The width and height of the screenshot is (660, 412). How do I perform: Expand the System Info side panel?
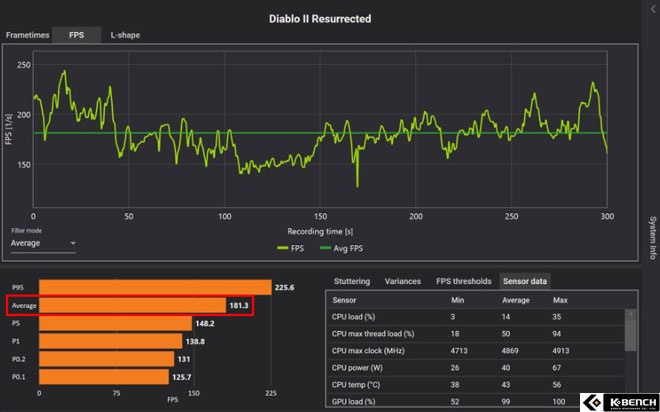(652, 238)
